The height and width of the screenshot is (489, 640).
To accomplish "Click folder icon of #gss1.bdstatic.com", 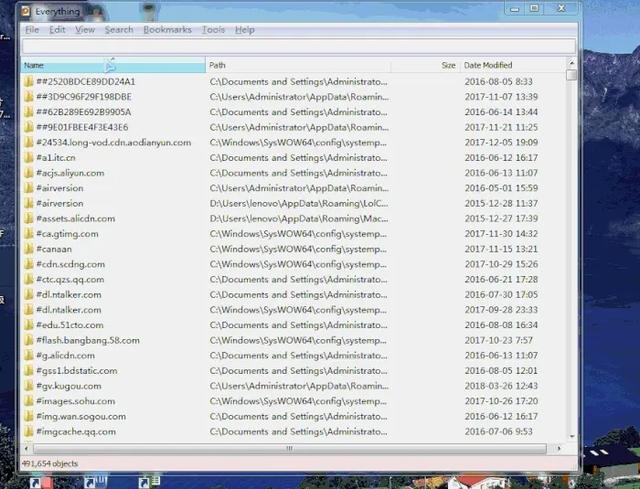I will point(28,371).
